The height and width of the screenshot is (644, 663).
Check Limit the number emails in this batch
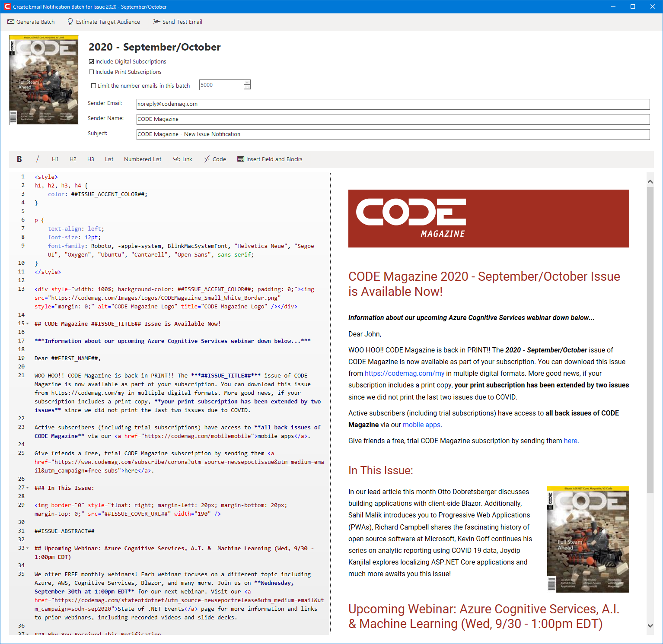point(93,86)
